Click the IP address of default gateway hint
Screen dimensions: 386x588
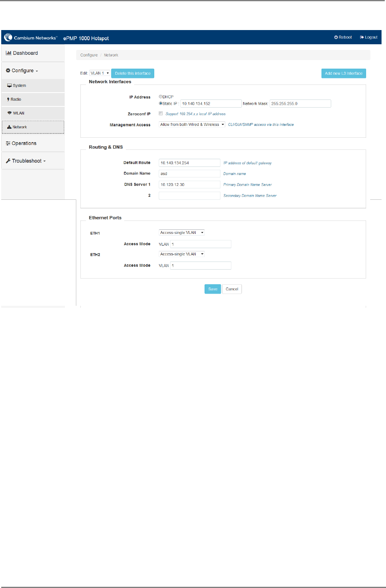tap(248, 163)
